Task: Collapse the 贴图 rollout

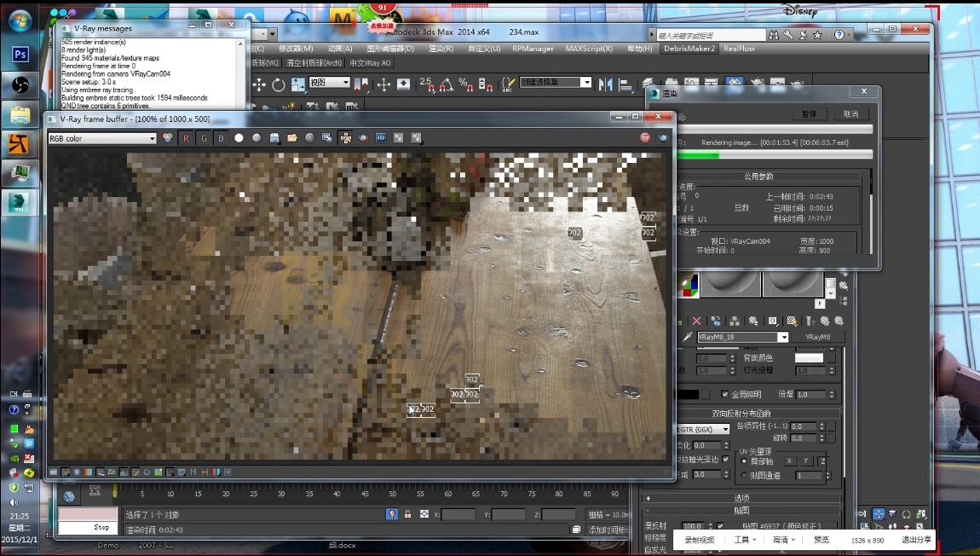Action: tap(741, 510)
